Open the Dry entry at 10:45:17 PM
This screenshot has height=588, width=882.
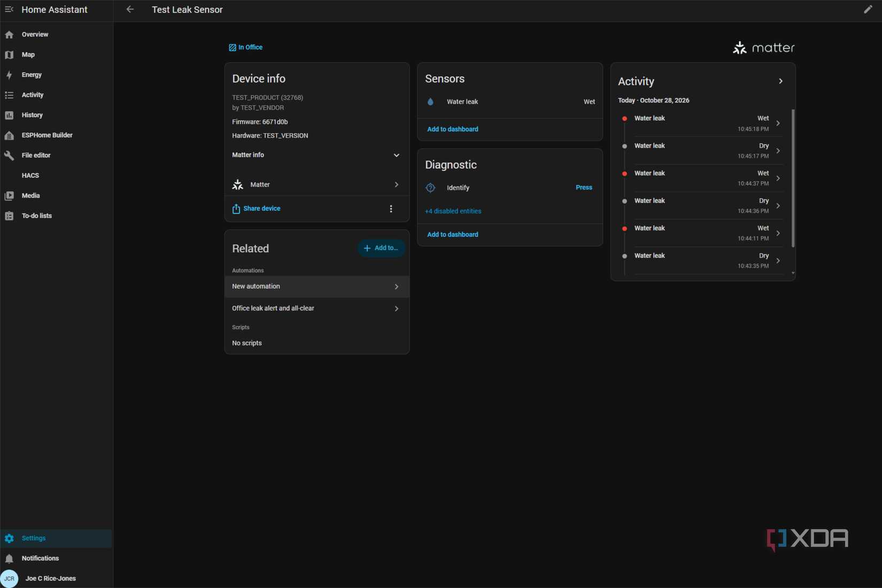point(701,151)
